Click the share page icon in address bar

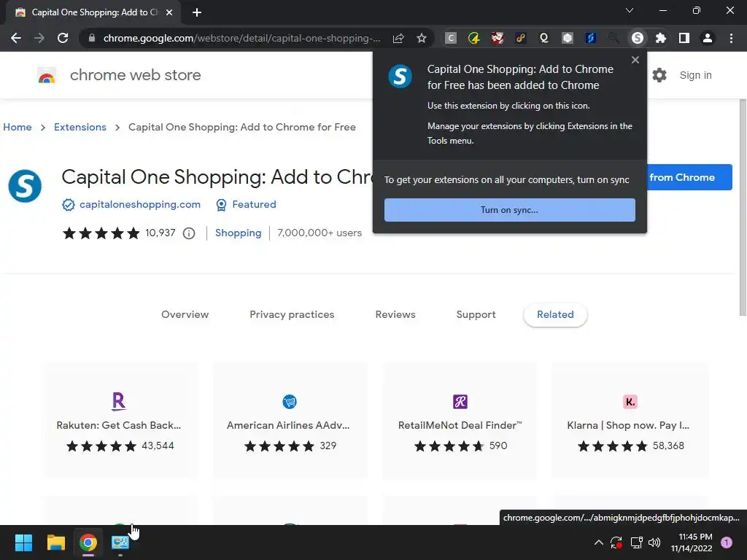click(398, 38)
